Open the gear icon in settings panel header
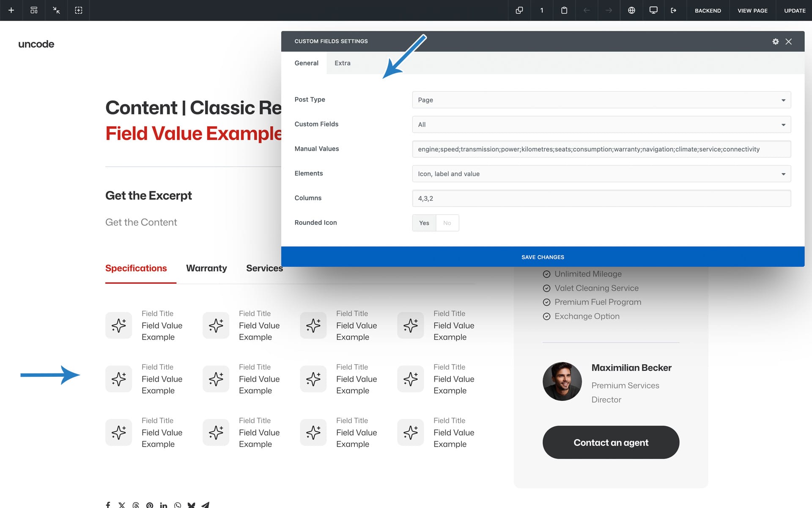 coord(776,41)
